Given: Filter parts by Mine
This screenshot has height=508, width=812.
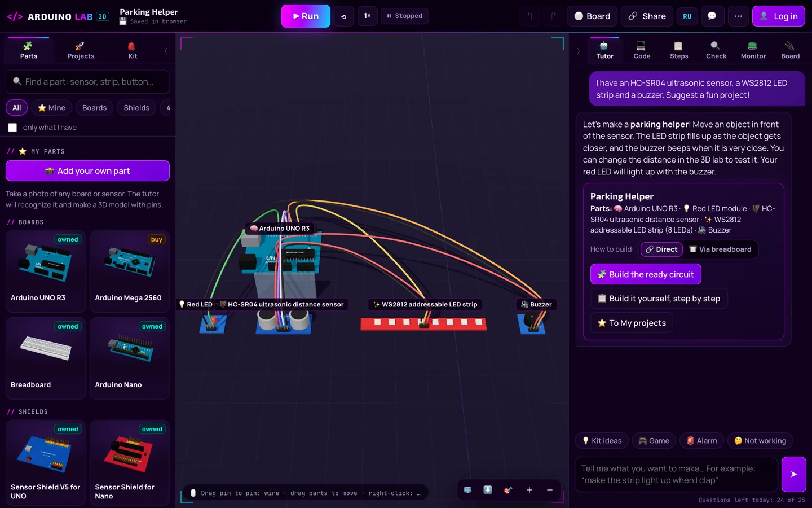Looking at the screenshot, I should pos(51,108).
